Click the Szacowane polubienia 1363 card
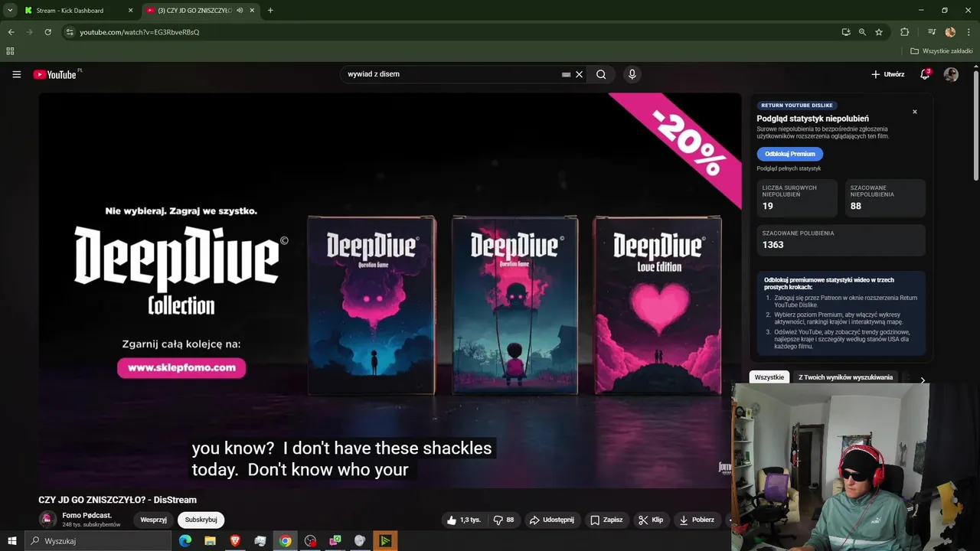Viewport: 980px width, 551px height. point(841,240)
